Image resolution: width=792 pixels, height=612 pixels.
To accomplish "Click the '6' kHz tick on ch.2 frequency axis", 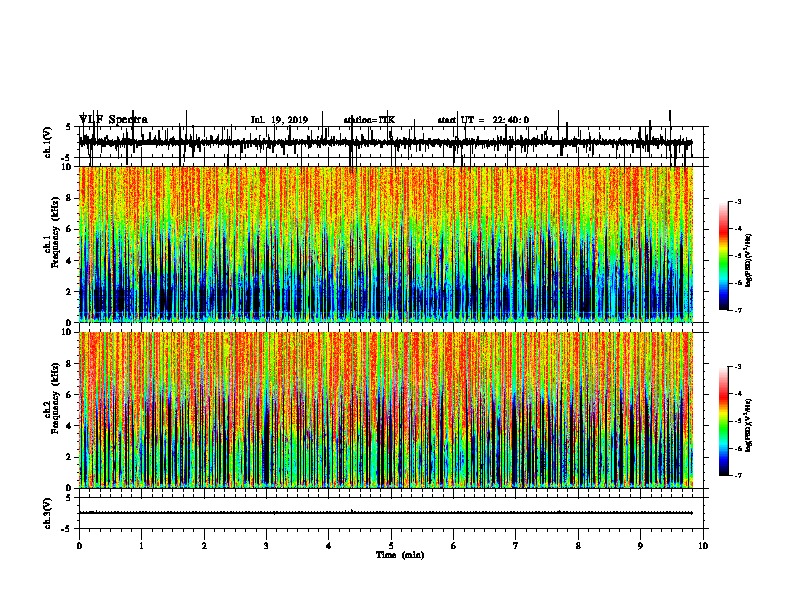I will (x=70, y=395).
